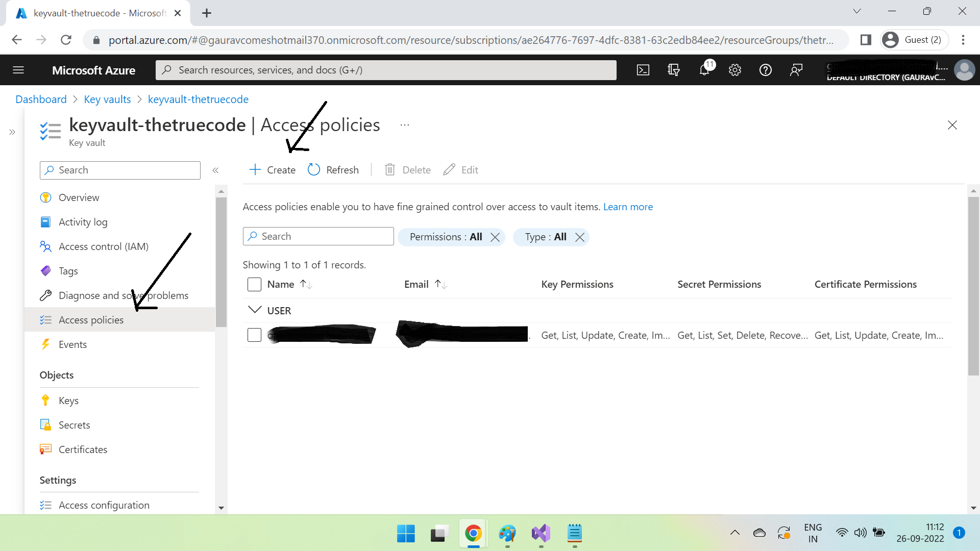This screenshot has height=551, width=980.
Task: Tick the checkbox for the user policy row
Action: [254, 335]
